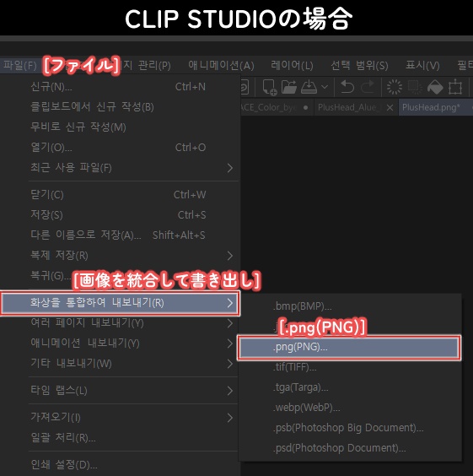Select .tif(TIFF)... export format

click(x=350, y=367)
